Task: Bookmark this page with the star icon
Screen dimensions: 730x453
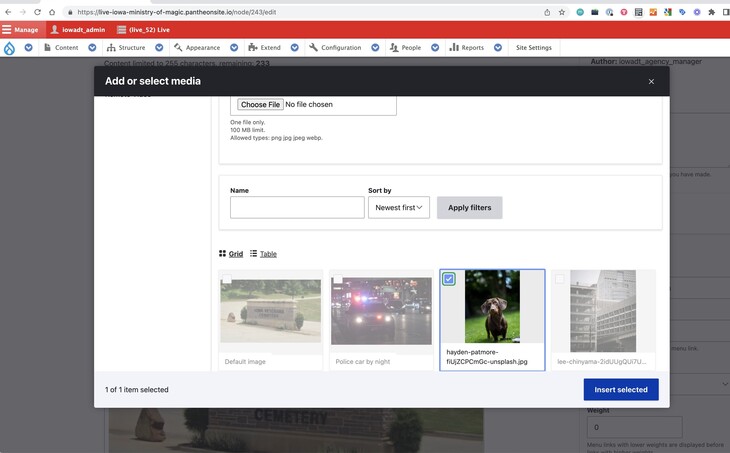Action: (x=562, y=12)
